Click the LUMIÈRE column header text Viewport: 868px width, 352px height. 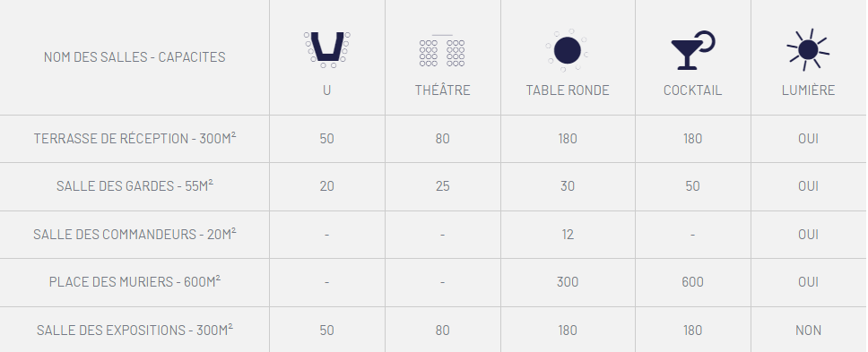coord(808,90)
